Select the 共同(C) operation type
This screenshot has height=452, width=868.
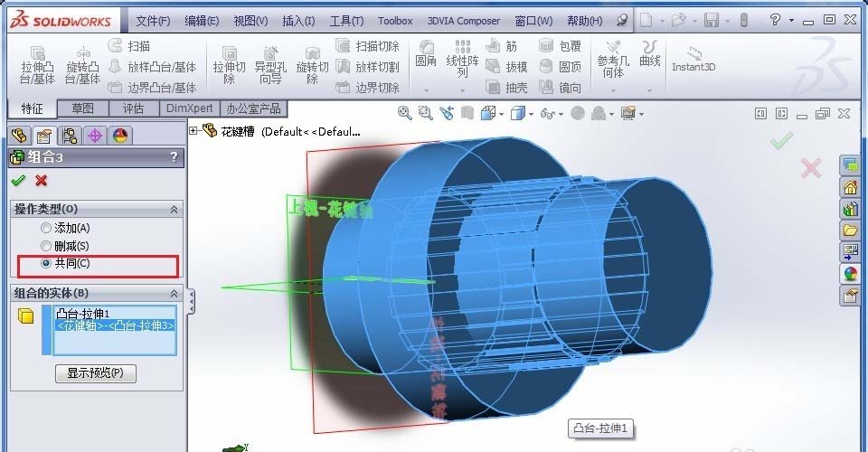click(65, 263)
